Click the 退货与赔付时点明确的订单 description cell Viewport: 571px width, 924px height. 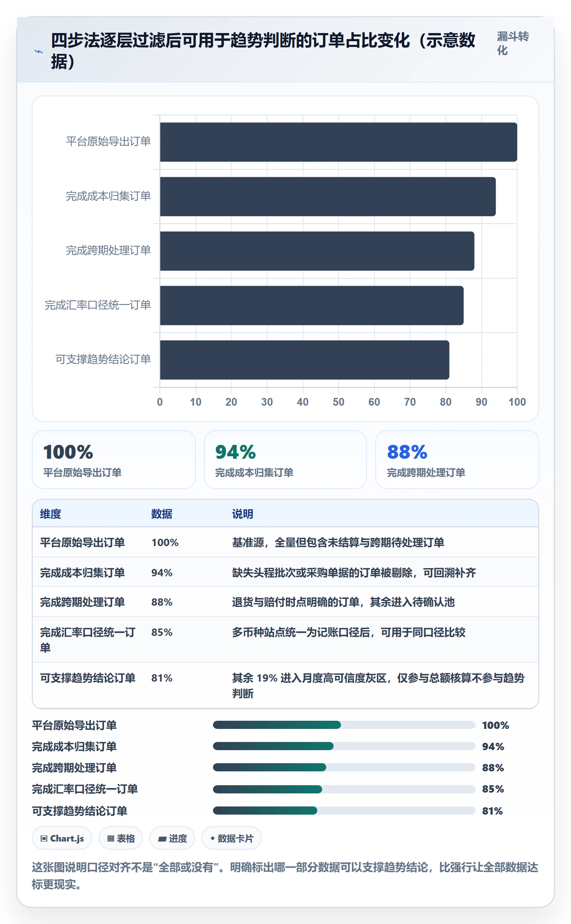pos(343,602)
